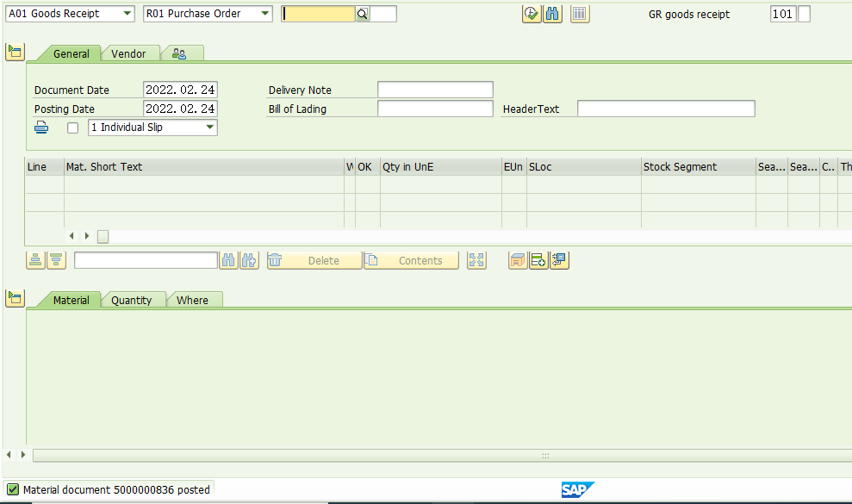Click the GR goods receipt label
This screenshot has width=852, height=504.
click(x=689, y=14)
